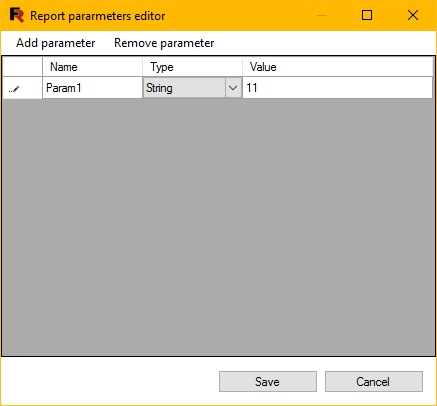Viewport: 437px width, 406px height.
Task: Click the pencil edit icon in row header
Action: click(x=14, y=89)
